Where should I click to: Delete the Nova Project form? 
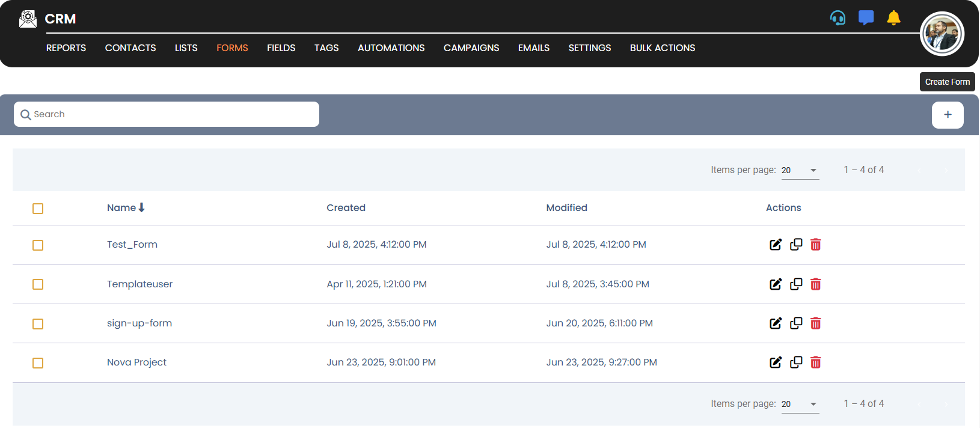(x=815, y=362)
